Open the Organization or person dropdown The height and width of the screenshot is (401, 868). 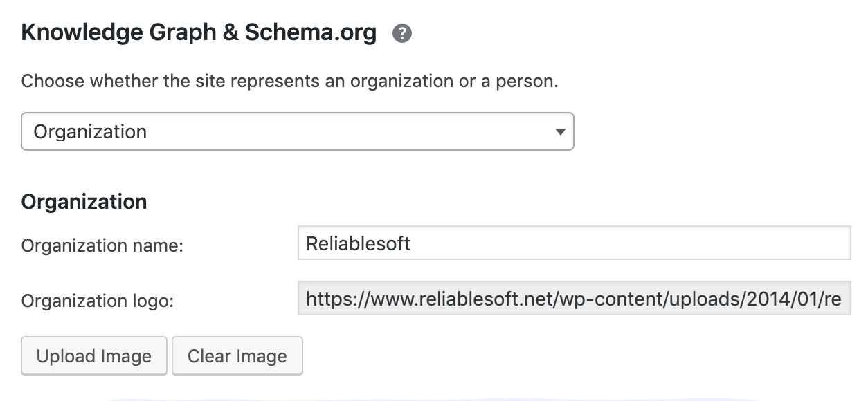click(x=297, y=131)
